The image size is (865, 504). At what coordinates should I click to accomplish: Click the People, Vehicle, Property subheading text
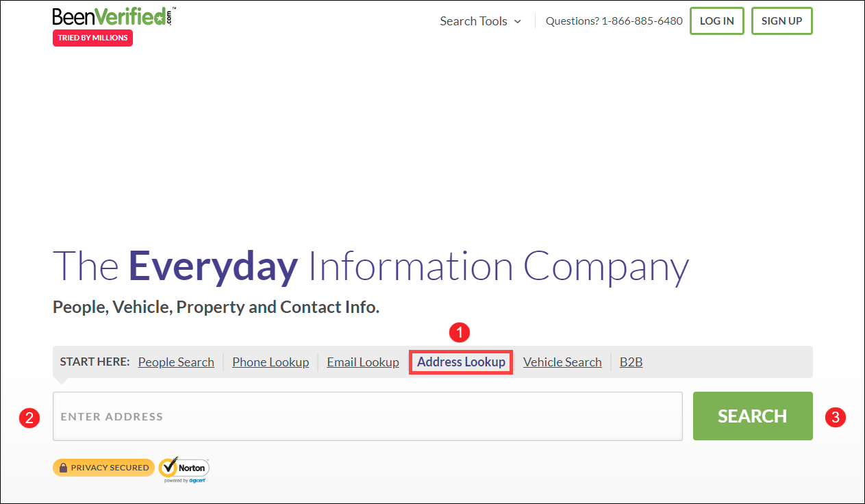coord(216,307)
